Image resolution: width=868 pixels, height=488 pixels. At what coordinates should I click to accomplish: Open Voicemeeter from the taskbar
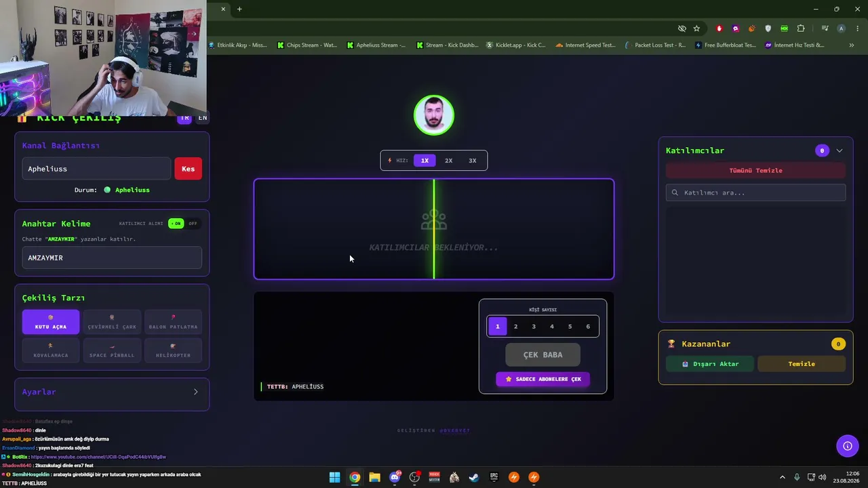point(435,477)
